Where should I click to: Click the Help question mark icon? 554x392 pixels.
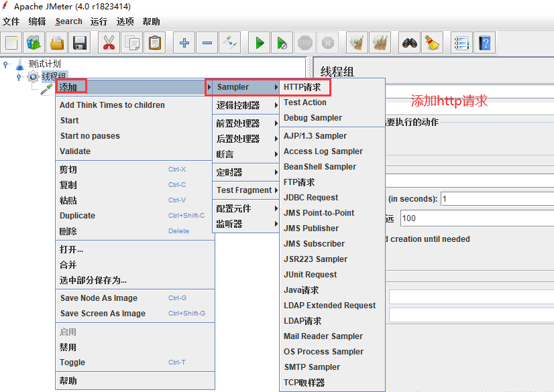click(484, 43)
